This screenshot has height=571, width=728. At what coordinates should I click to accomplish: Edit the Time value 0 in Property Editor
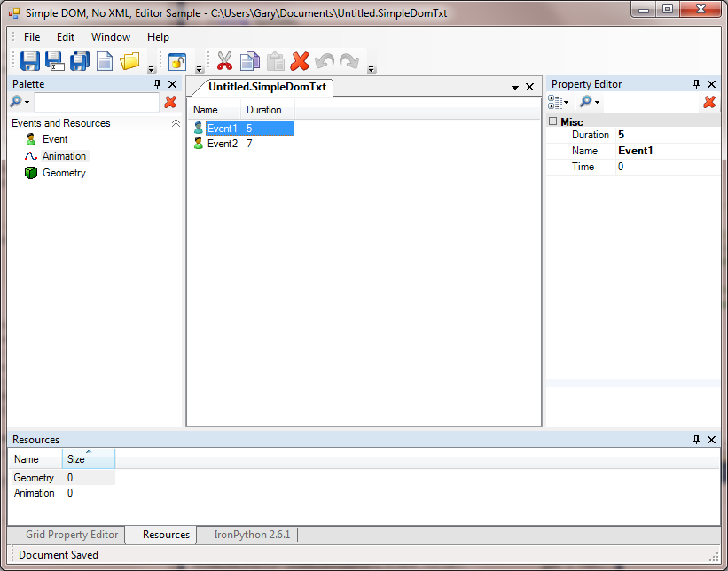(x=668, y=166)
